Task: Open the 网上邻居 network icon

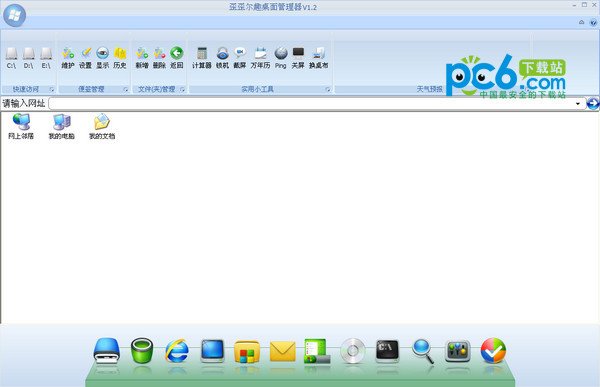Action: coord(21,126)
